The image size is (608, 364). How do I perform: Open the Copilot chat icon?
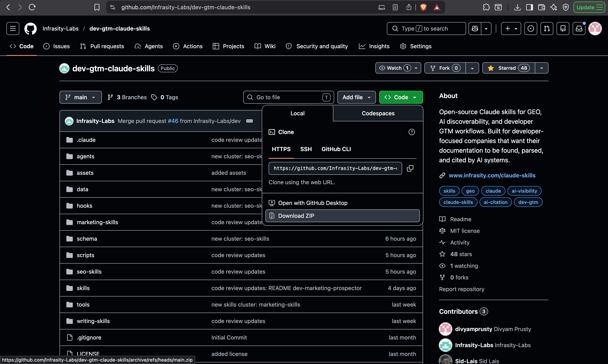[x=475, y=29]
